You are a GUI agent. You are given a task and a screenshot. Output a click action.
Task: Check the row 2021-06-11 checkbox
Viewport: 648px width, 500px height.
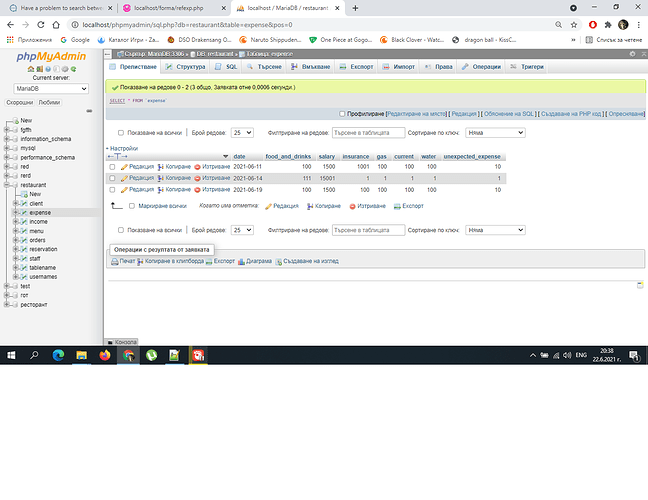click(x=112, y=167)
